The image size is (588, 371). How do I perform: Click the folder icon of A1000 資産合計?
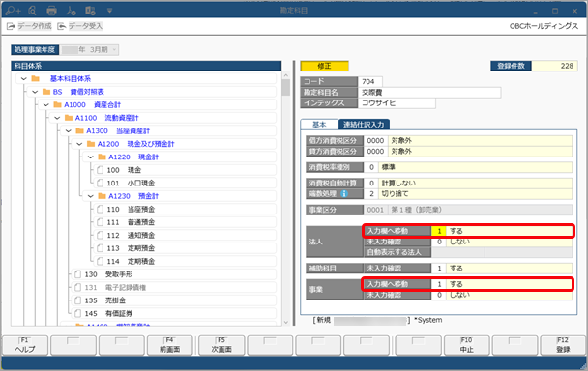[57, 105]
